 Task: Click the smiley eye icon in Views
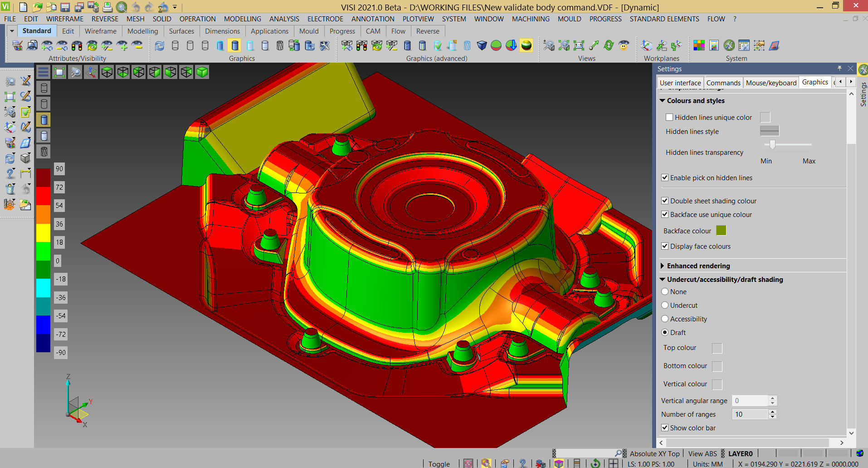[x=624, y=45]
